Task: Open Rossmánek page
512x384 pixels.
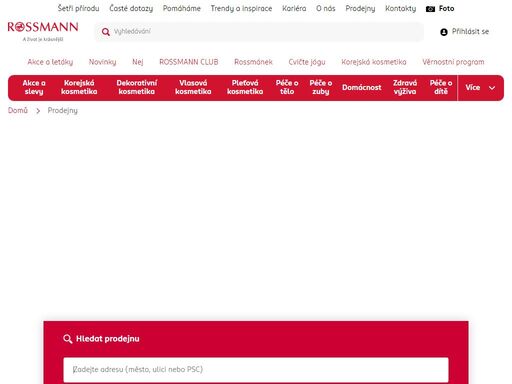Action: [253, 62]
